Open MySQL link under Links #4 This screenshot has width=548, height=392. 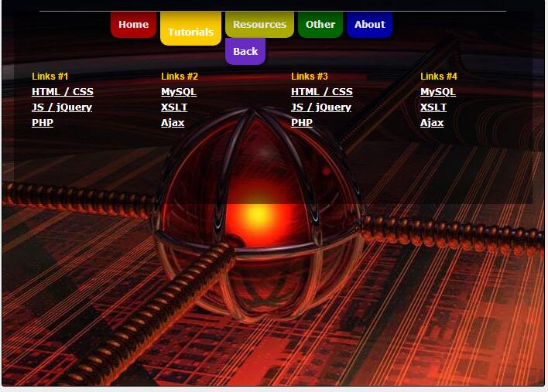(438, 92)
